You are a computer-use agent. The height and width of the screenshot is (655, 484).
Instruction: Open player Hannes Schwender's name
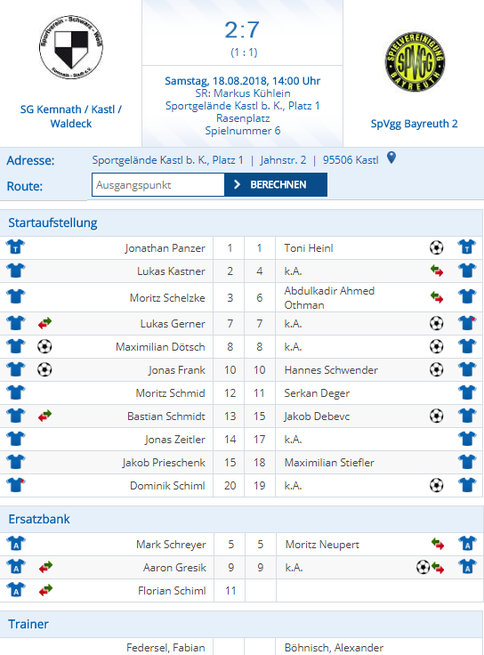331,370
